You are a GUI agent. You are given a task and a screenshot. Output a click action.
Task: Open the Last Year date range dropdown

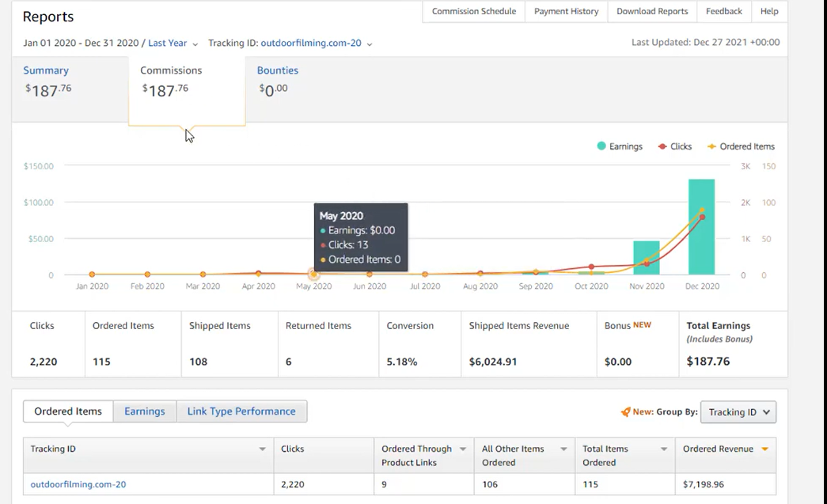(x=173, y=44)
